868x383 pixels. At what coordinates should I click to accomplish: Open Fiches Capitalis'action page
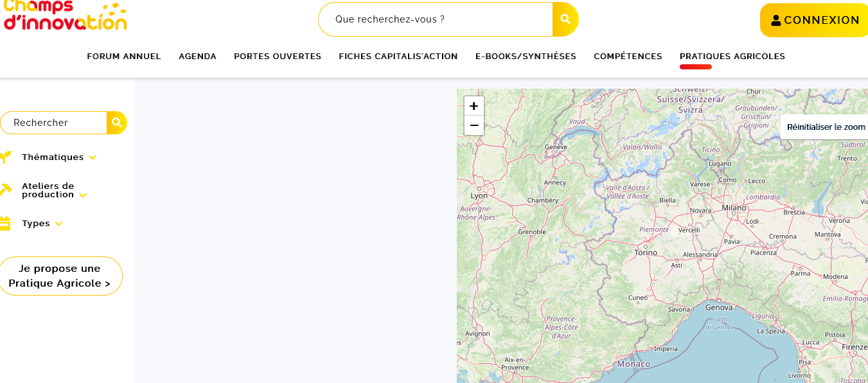pos(398,57)
